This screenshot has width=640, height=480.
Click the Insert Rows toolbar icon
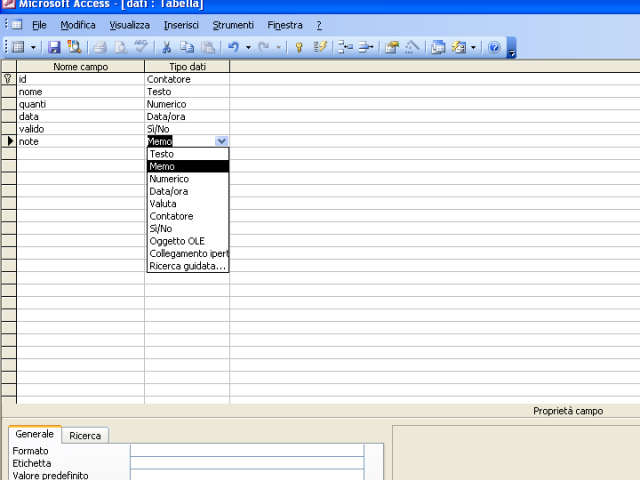pyautogui.click(x=345, y=47)
